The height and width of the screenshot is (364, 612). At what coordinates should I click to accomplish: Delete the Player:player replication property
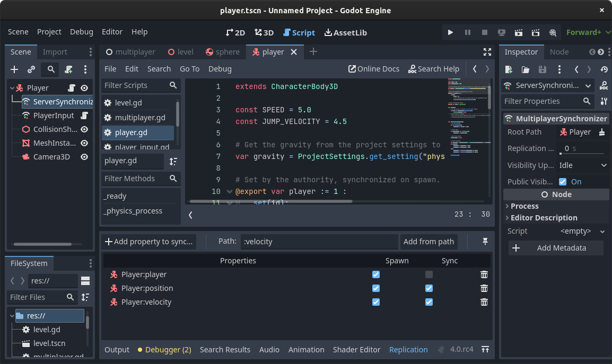click(484, 274)
